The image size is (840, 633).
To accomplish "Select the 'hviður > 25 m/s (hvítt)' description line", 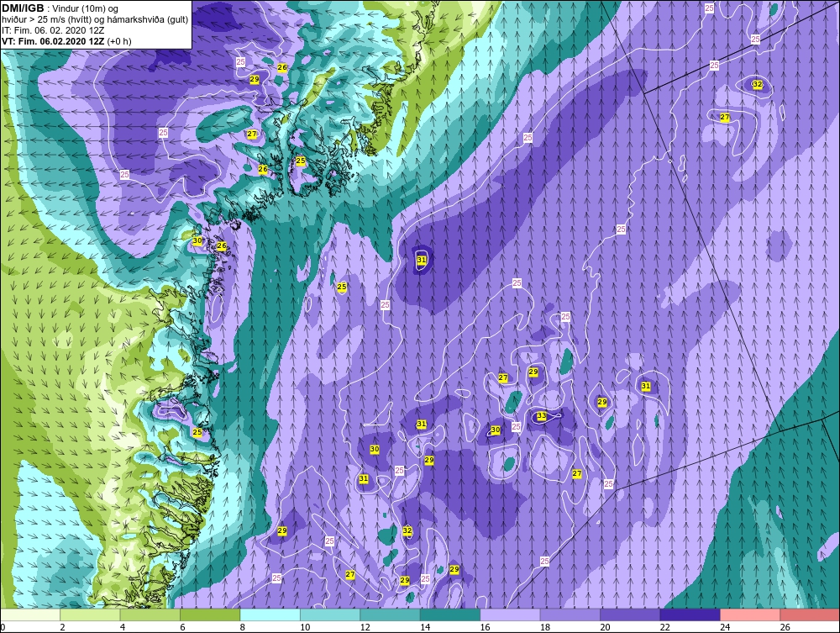I will (95, 20).
